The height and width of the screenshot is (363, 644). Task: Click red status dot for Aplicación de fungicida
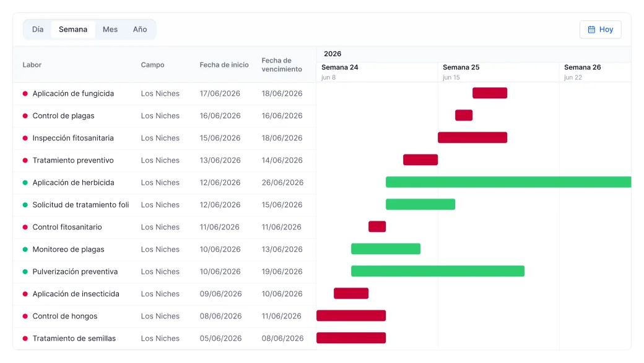coord(25,93)
